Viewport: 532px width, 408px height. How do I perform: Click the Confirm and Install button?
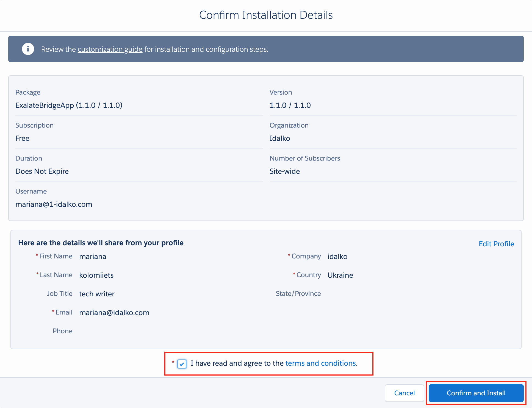click(x=476, y=393)
